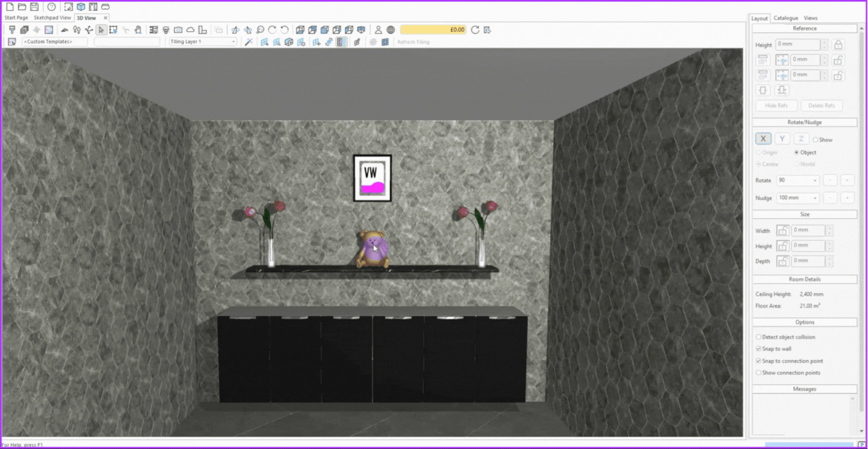The image size is (868, 449).
Task: Click the camera snapshot icon
Action: tap(178, 30)
